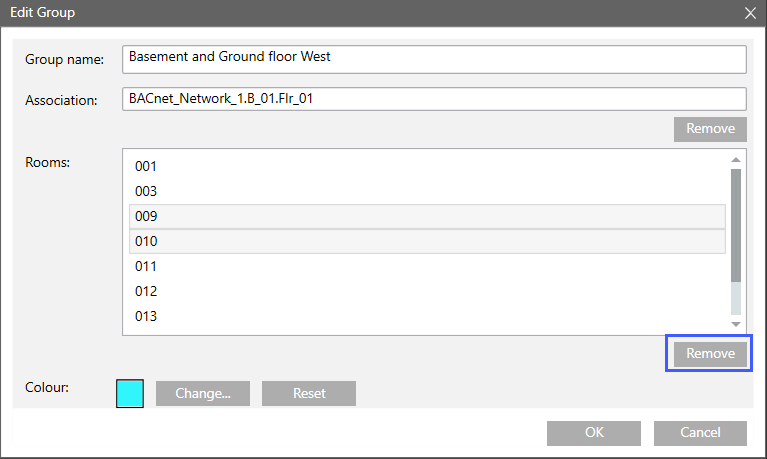The height and width of the screenshot is (459, 767).
Task: Click the Rooms list scroll down arrow
Action: click(x=736, y=324)
